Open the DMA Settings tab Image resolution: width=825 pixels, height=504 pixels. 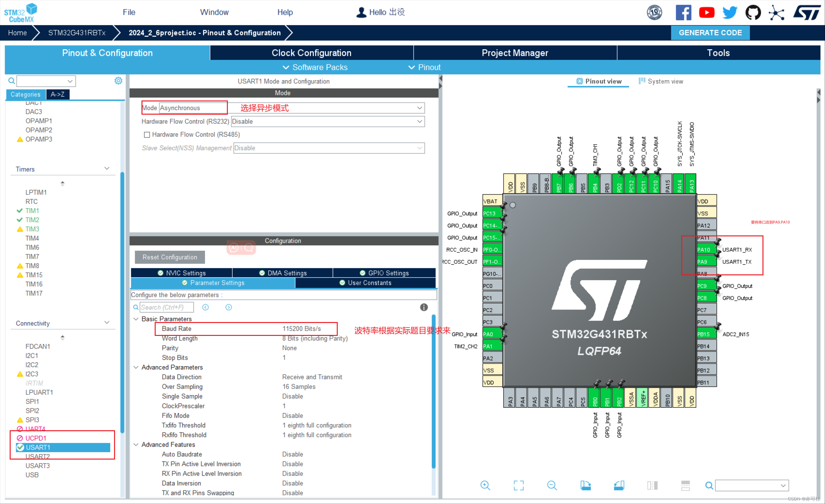pos(283,273)
